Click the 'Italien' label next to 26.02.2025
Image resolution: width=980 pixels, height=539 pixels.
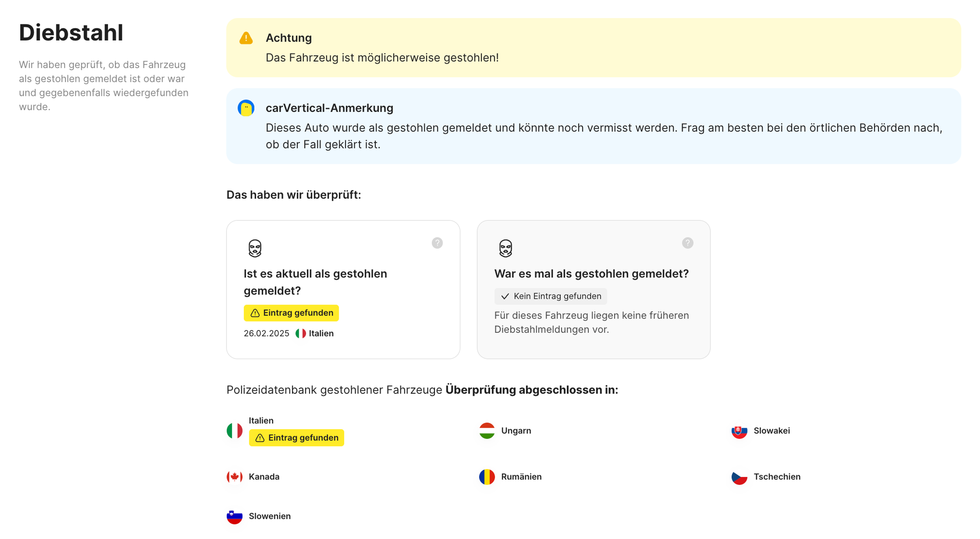(x=321, y=333)
